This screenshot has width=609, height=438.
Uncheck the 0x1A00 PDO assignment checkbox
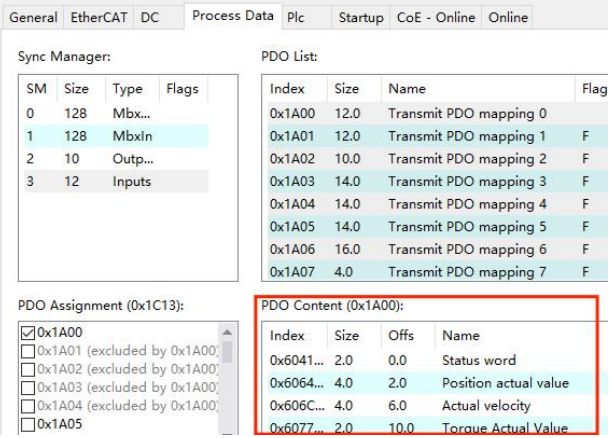coord(28,333)
